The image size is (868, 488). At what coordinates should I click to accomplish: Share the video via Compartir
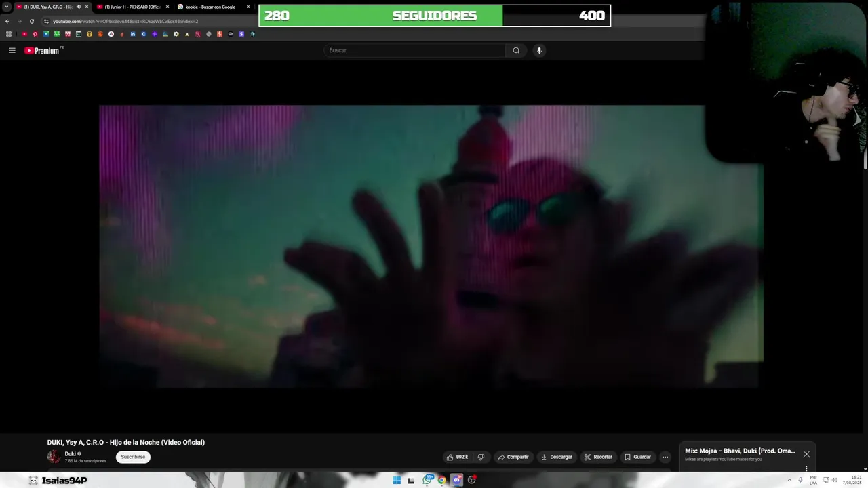[513, 457]
